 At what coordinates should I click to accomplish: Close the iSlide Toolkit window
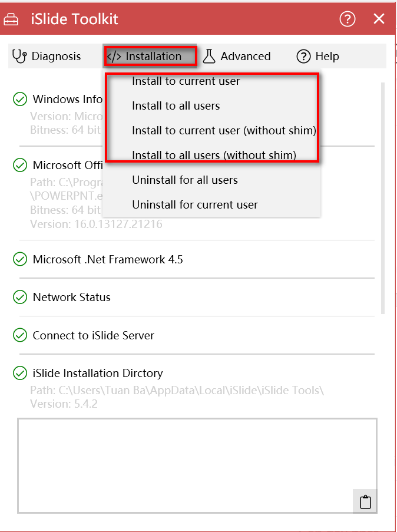coord(379,19)
